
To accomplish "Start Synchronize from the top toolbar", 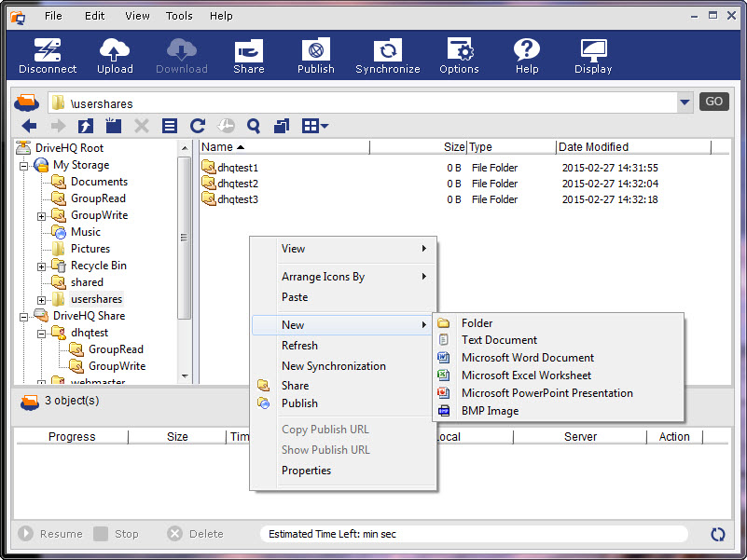I will [387, 56].
